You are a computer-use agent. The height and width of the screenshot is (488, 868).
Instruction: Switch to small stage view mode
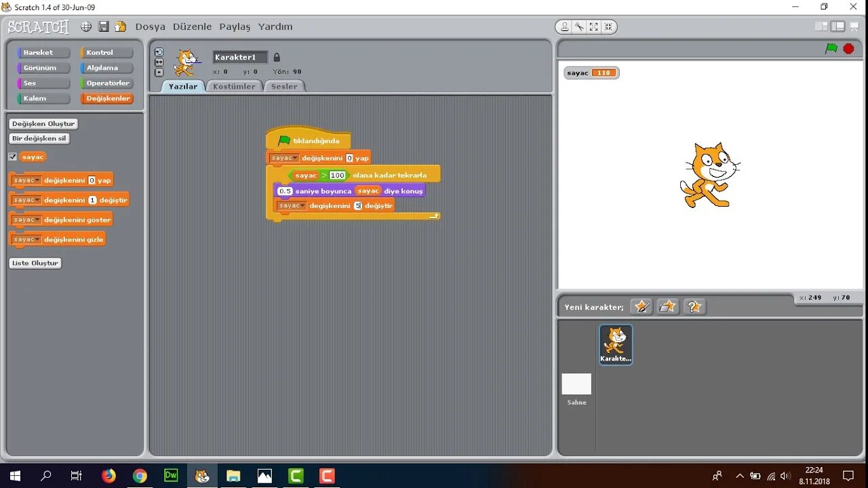(821, 26)
